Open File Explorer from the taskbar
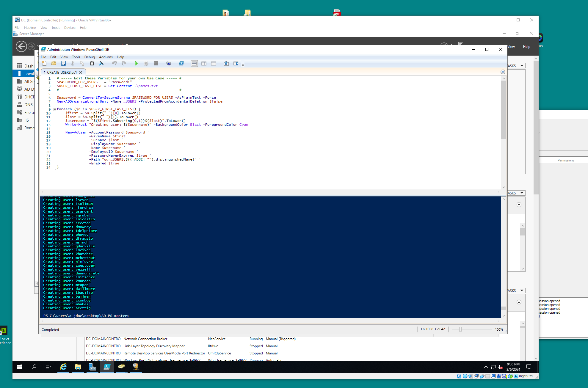The height and width of the screenshot is (388, 588). tap(78, 367)
